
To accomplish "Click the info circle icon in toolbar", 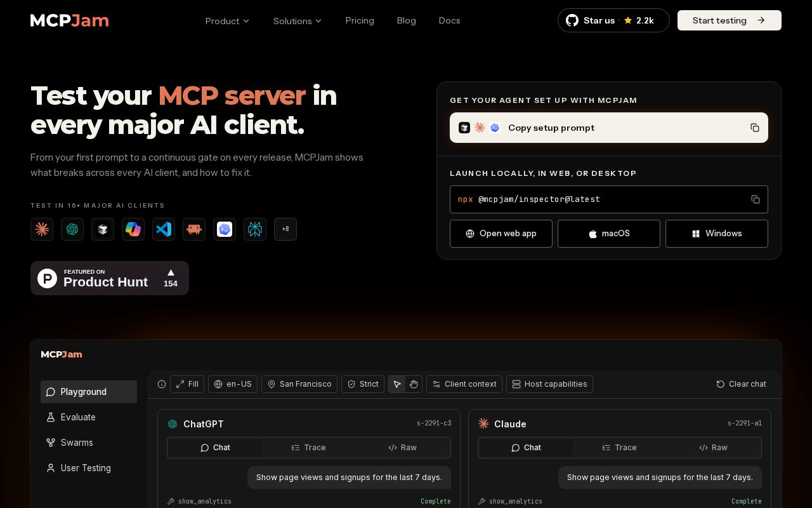I will [x=162, y=384].
